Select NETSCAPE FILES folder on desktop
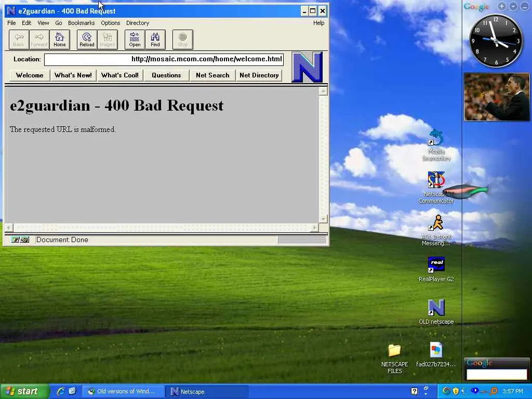This screenshot has width=532, height=399. click(x=395, y=358)
